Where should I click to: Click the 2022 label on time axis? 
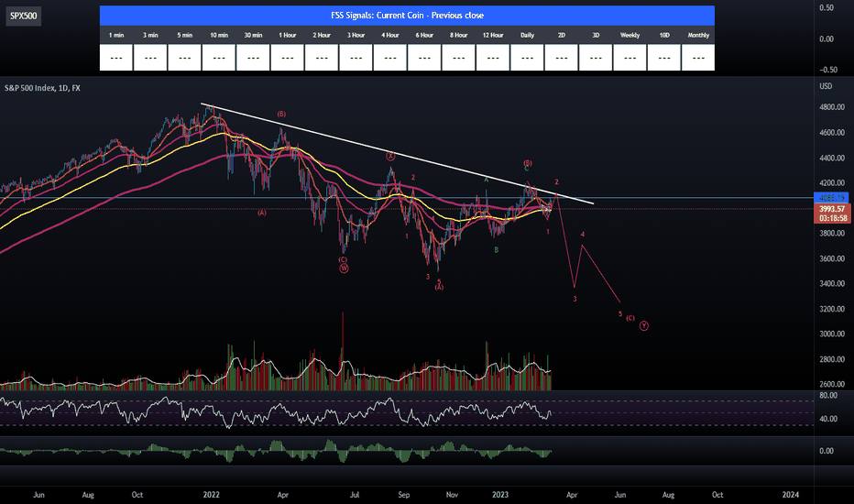tap(211, 495)
